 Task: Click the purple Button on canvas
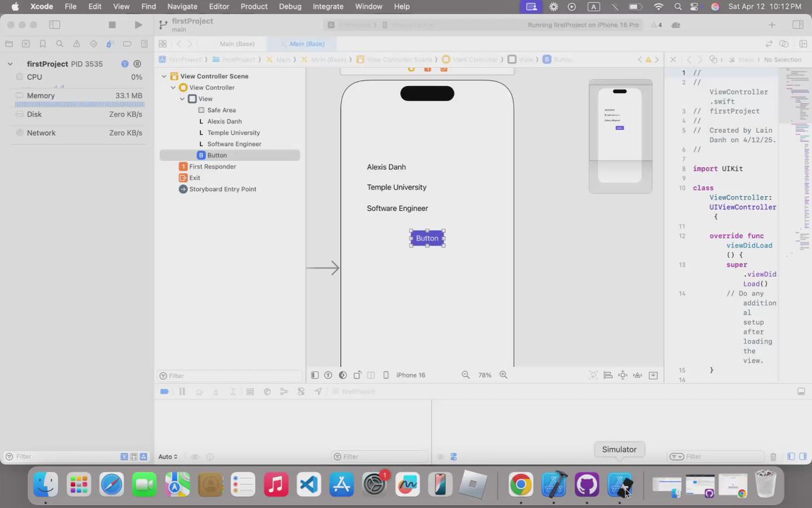427,238
